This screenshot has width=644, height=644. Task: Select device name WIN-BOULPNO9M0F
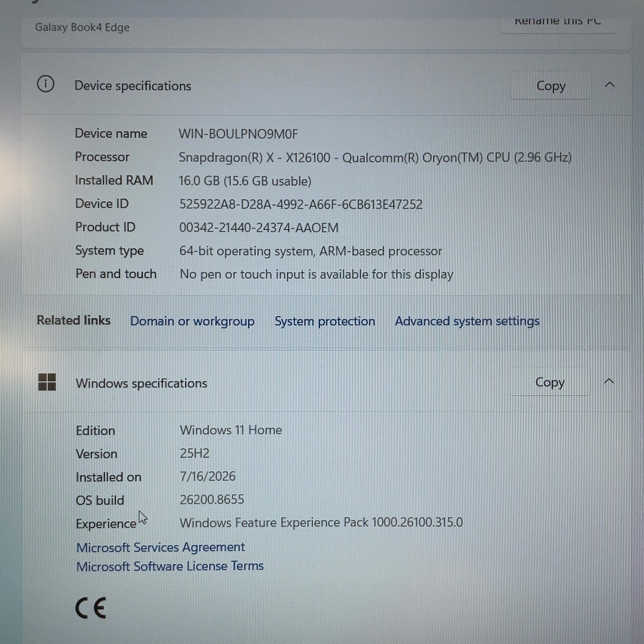point(238,134)
